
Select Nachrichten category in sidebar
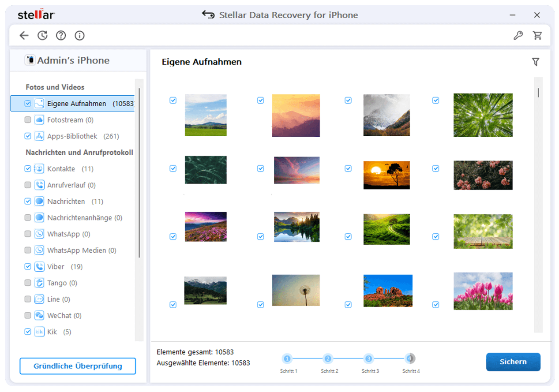pos(66,202)
